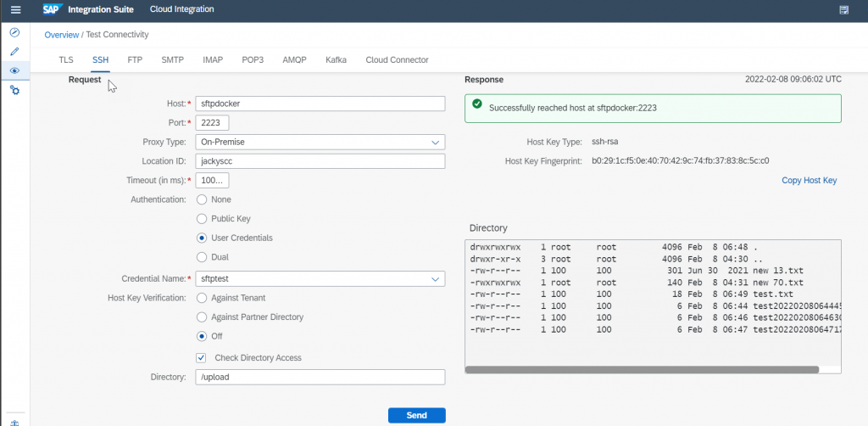
Task: Click Cloud Integration in the header
Action: tap(182, 9)
